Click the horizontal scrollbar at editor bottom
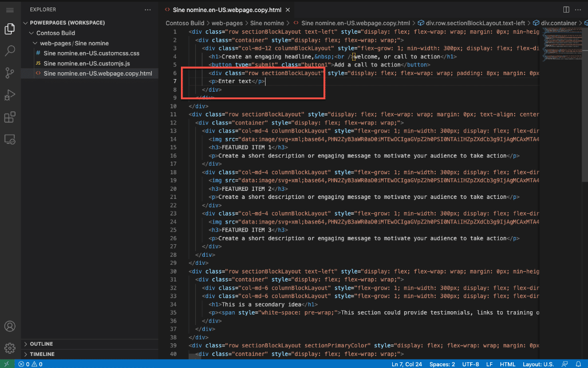Viewport: 588px width, 368px height. point(195,357)
